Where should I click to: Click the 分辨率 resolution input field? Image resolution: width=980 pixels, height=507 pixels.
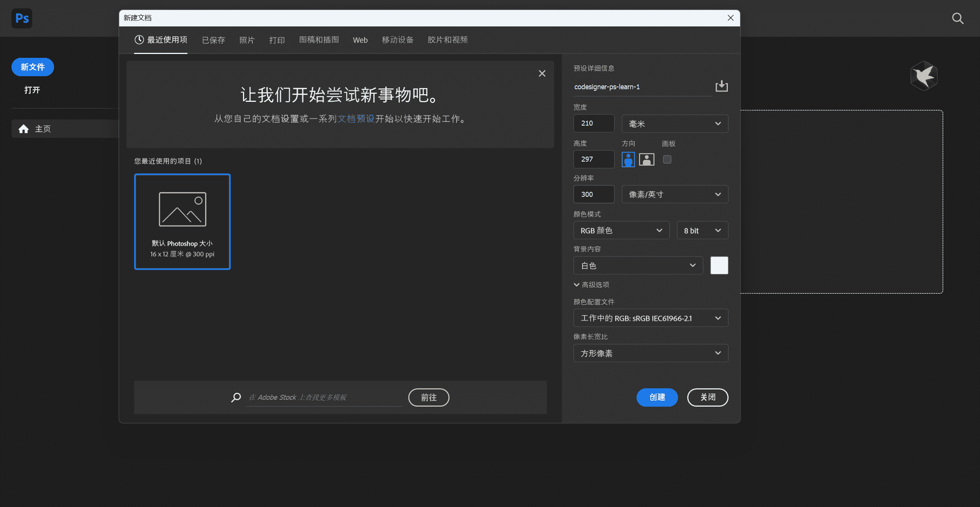coord(593,194)
